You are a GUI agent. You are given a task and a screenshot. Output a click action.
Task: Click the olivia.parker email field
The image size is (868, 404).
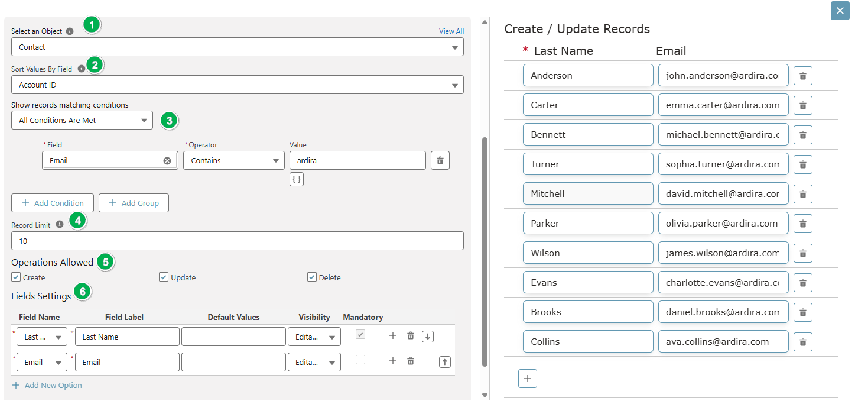click(723, 223)
